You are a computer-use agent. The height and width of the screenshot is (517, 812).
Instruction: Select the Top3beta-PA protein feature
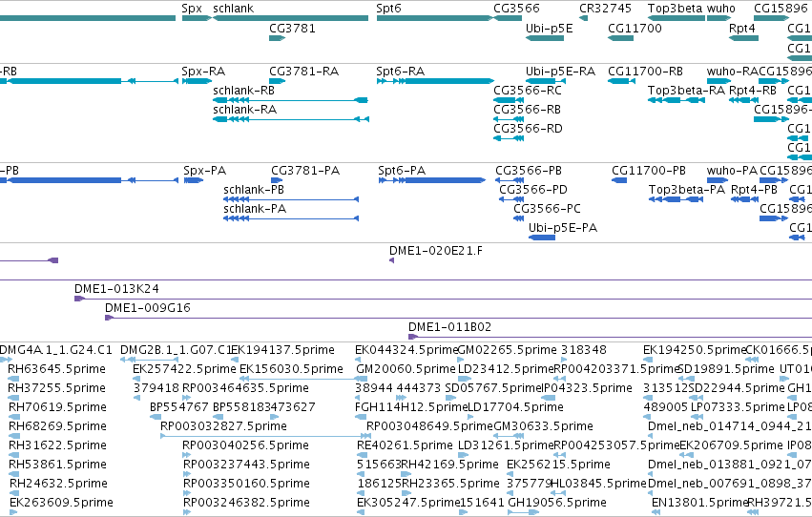pyautogui.click(x=676, y=199)
